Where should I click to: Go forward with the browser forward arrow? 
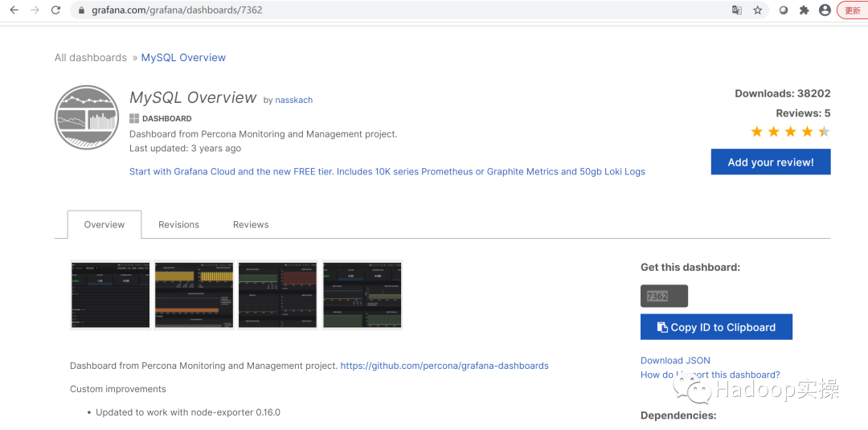pyautogui.click(x=35, y=10)
